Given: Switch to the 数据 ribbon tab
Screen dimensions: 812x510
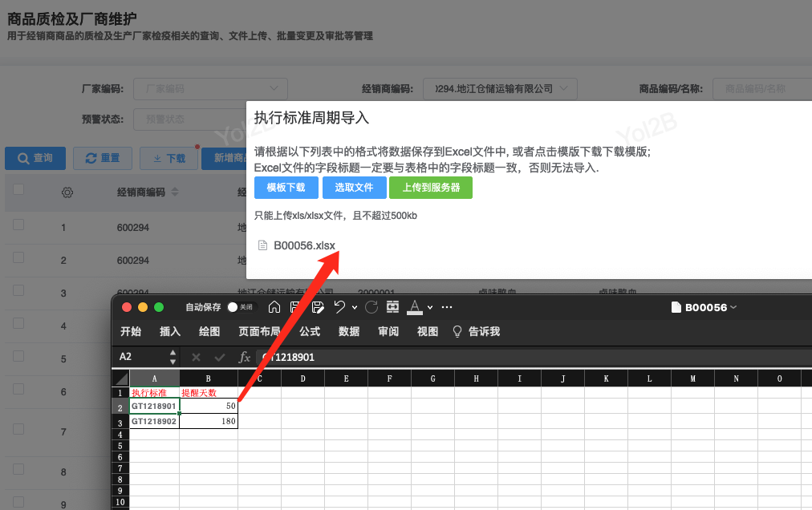Looking at the screenshot, I should coord(349,331).
